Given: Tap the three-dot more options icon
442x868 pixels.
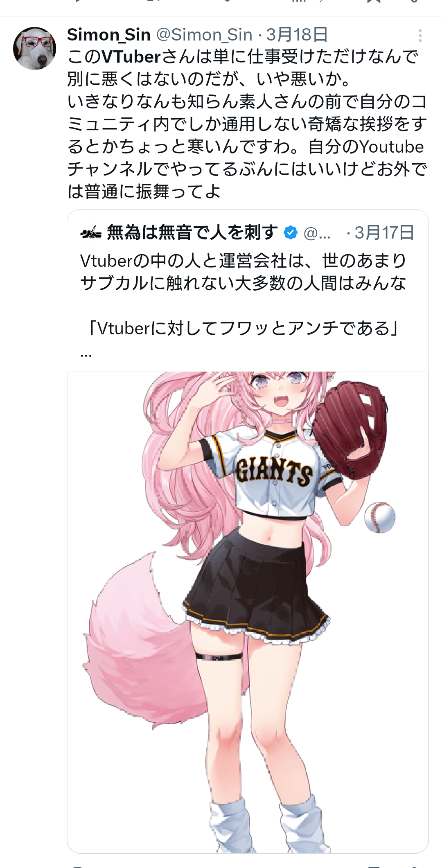Looking at the screenshot, I should point(420,36).
